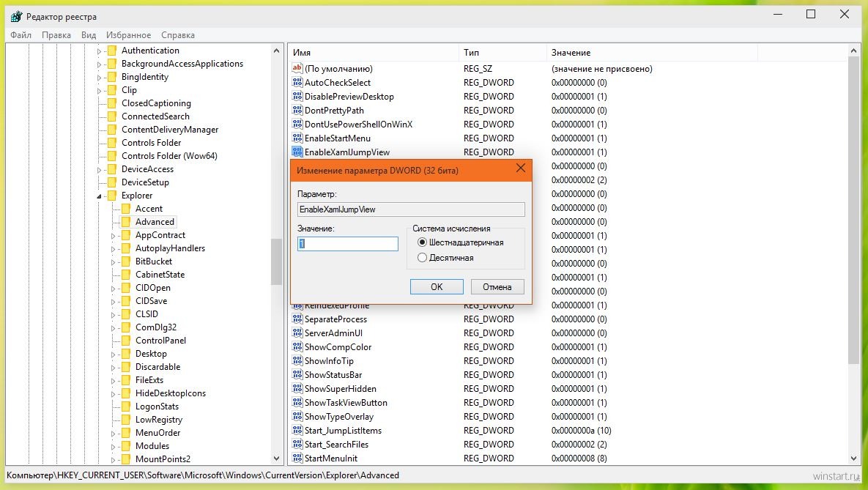This screenshot has width=868, height=490.
Task: Select Десятичная radio option
Action: tap(423, 258)
